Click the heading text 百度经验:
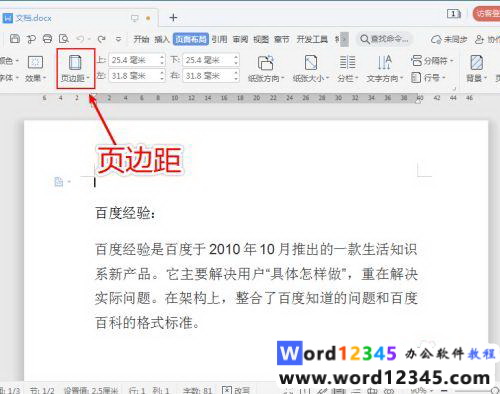This screenshot has height=394, width=500. coord(125,213)
